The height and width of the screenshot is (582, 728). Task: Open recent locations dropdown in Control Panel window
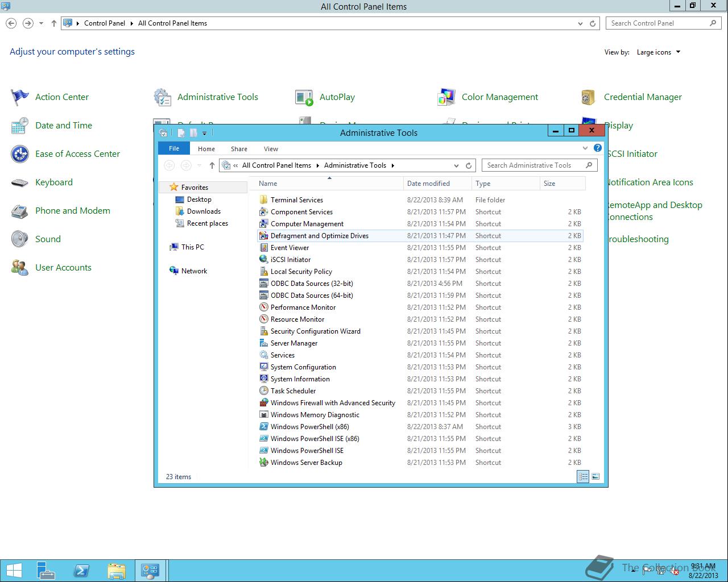pos(41,23)
